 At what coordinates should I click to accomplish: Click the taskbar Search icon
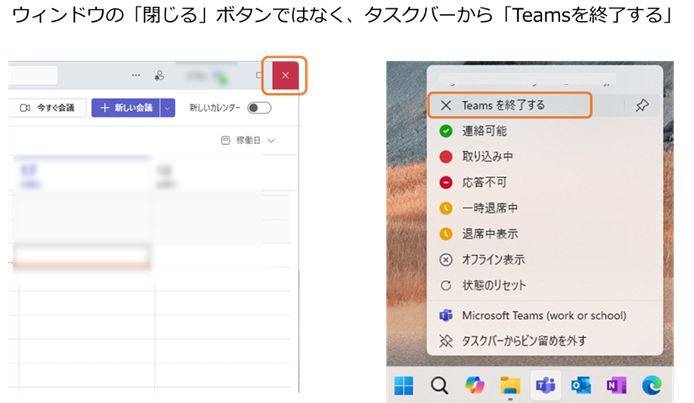pos(439,386)
